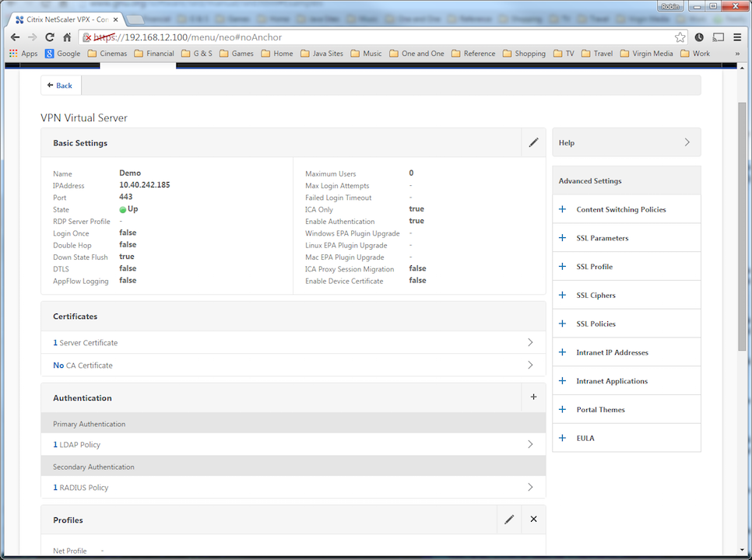Add the EULA setting with its plus icon
752x560 pixels.
coord(562,438)
